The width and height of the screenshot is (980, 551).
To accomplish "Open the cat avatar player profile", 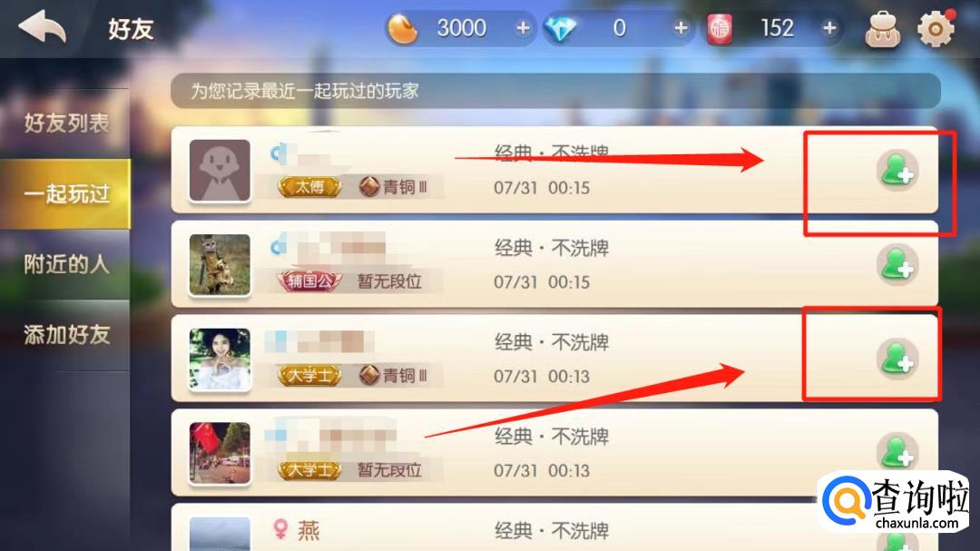I will click(220, 264).
